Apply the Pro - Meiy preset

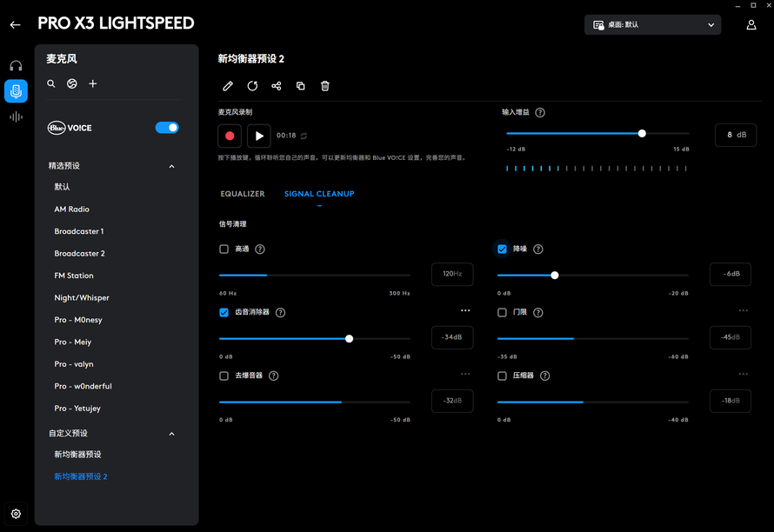coord(73,342)
